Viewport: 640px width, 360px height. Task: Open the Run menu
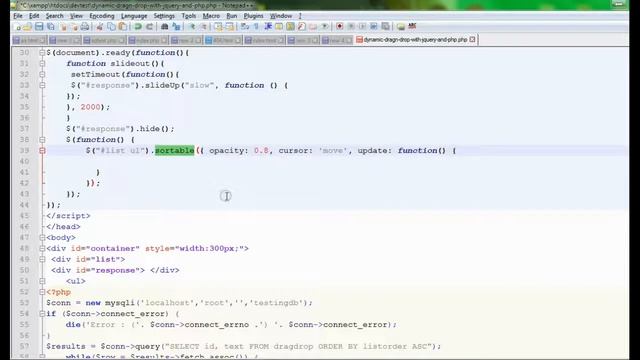pyautogui.click(x=231, y=16)
